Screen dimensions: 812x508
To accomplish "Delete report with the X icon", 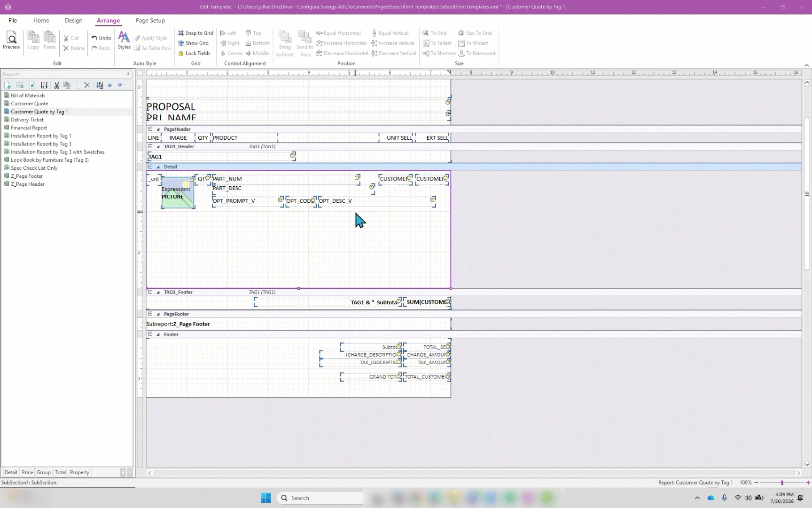I will (x=87, y=85).
